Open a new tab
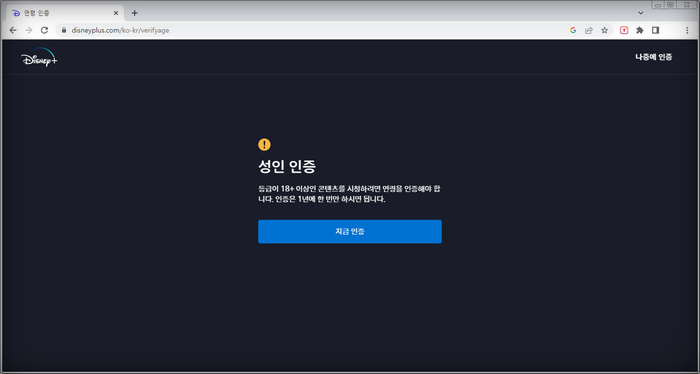700x374 pixels. pyautogui.click(x=134, y=13)
